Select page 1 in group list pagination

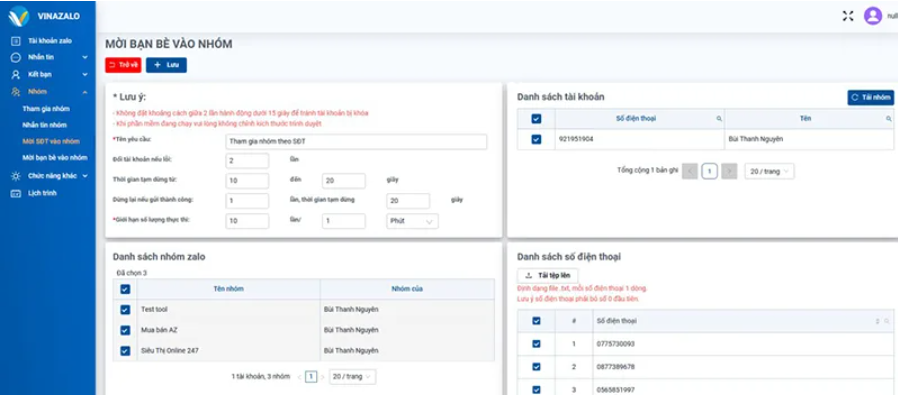pyautogui.click(x=310, y=377)
